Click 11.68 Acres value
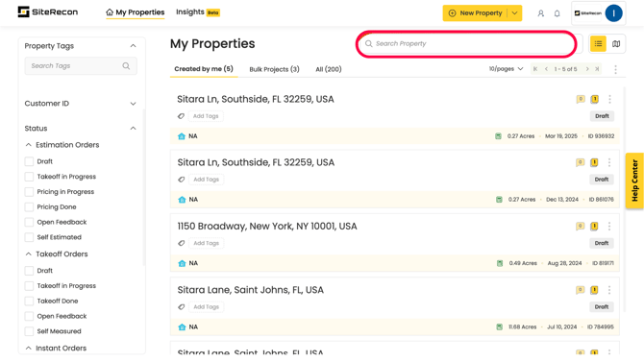 523,326
